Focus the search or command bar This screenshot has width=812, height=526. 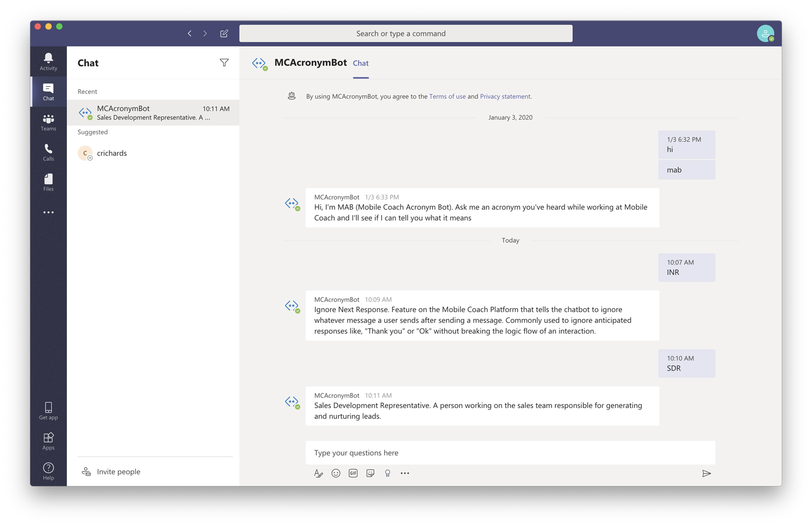[406, 33]
